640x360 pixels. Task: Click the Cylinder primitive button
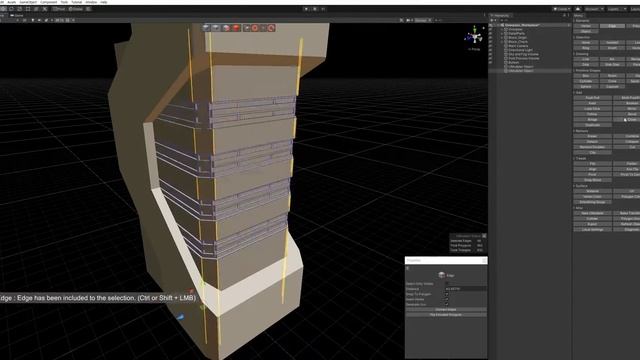586,81
